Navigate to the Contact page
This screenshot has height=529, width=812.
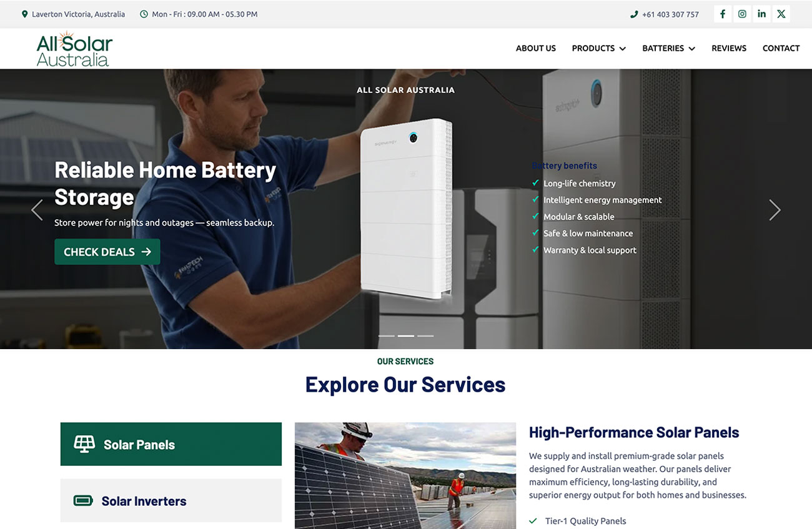(x=781, y=48)
